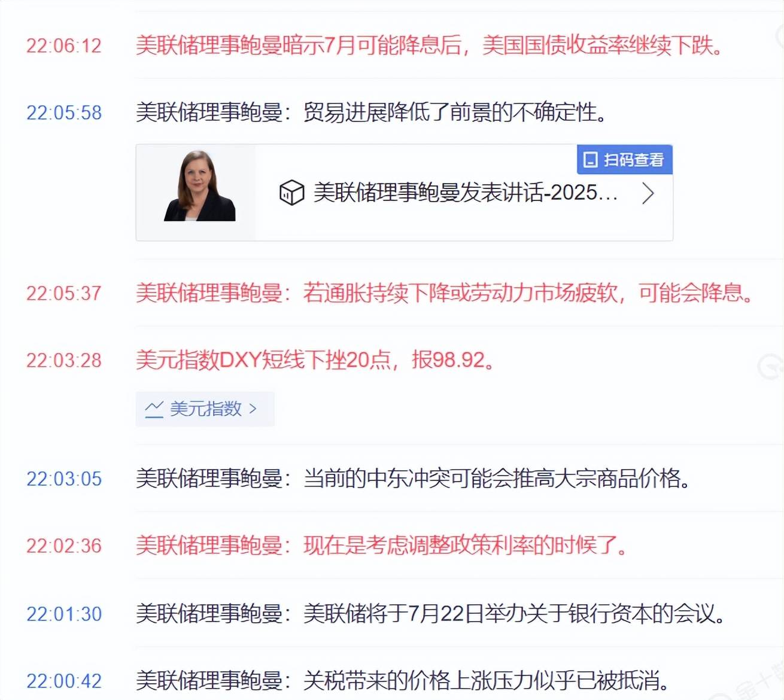The image size is (784, 700).
Task: Select the 22:02:36 timestamp
Action: pyautogui.click(x=64, y=546)
